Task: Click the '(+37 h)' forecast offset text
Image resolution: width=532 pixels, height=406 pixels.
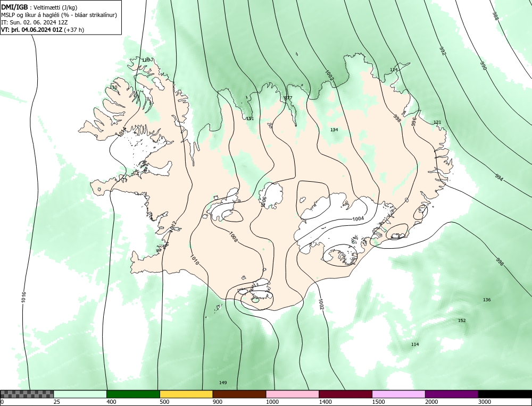Action: pyautogui.click(x=74, y=30)
